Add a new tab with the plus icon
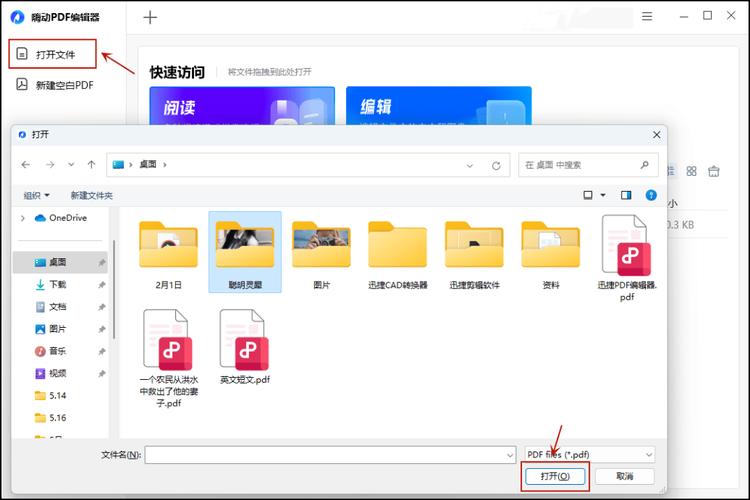This screenshot has height=500, width=750. (x=150, y=17)
